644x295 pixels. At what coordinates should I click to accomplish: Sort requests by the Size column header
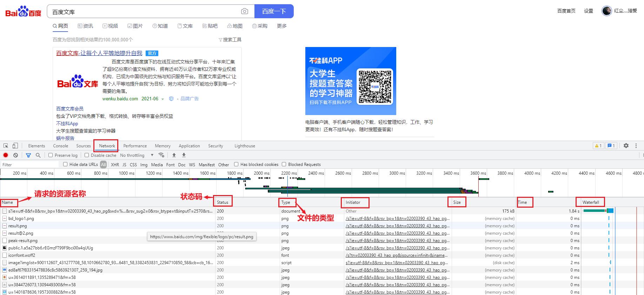[457, 202]
